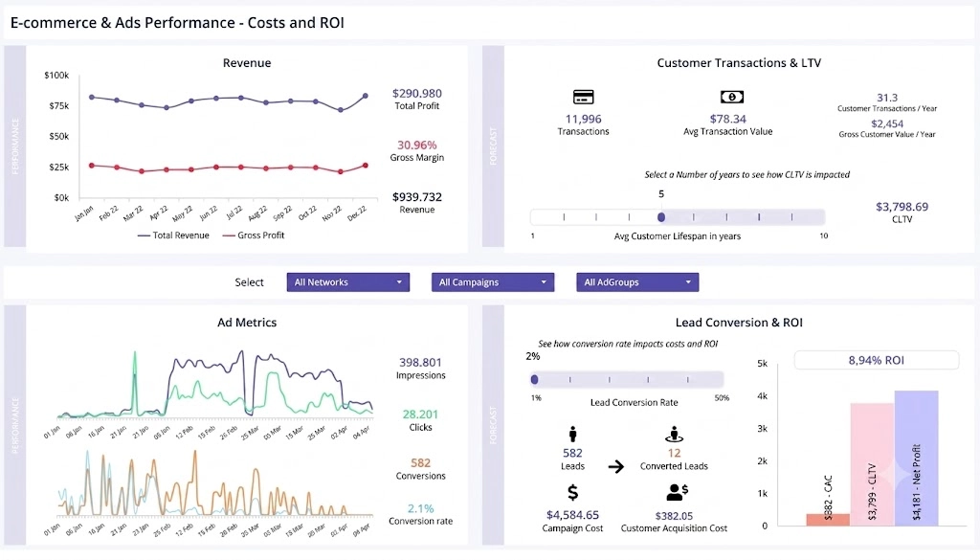Click the Avg Customer Lifespan slider handle
The width and height of the screenshot is (980, 560).
click(x=661, y=217)
